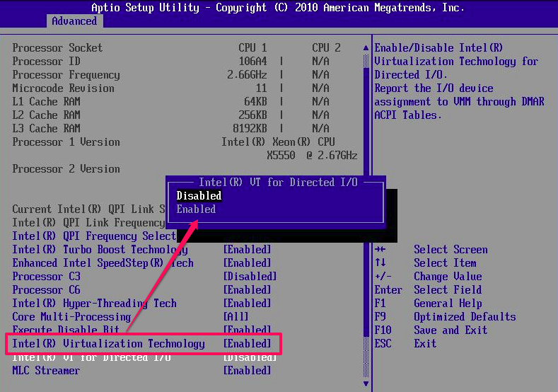Click X5550 @ 2.67GHz text
Image resolution: width=558 pixels, height=392 pixels.
pyautogui.click(x=312, y=156)
